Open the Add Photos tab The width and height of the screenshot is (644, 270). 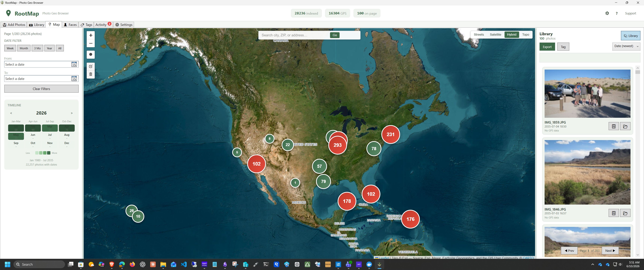coord(14,25)
